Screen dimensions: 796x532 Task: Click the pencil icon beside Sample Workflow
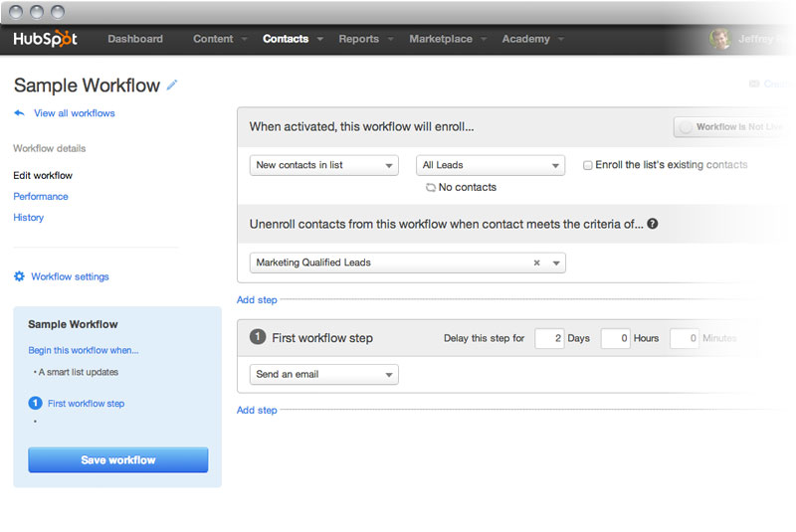coord(172,86)
